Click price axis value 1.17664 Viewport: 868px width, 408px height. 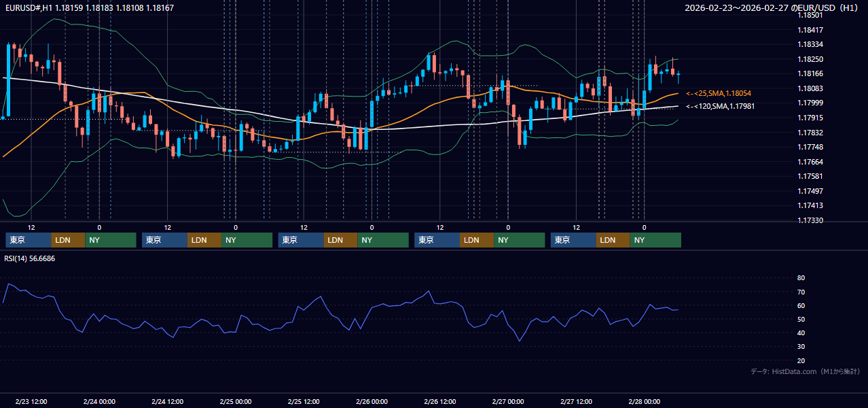[810, 162]
